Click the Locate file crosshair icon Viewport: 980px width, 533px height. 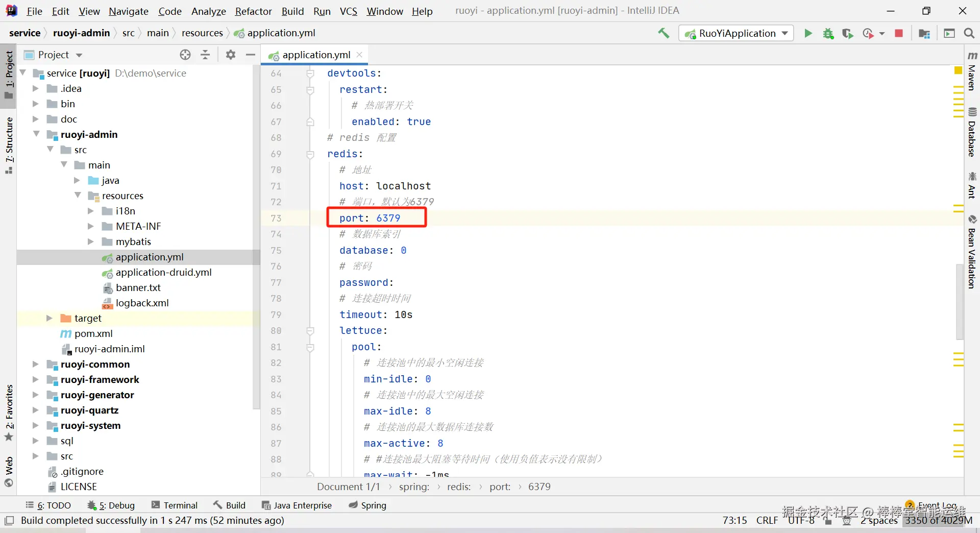[x=185, y=55]
